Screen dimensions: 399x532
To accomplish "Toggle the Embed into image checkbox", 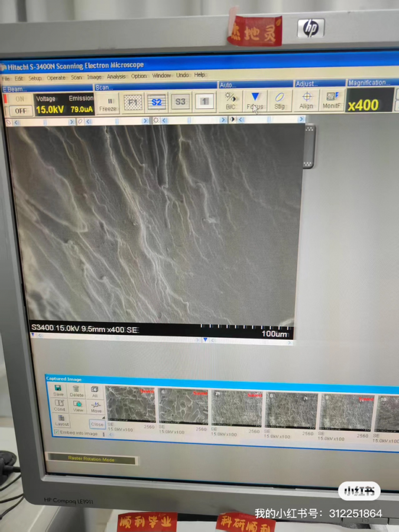I will pyautogui.click(x=57, y=433).
